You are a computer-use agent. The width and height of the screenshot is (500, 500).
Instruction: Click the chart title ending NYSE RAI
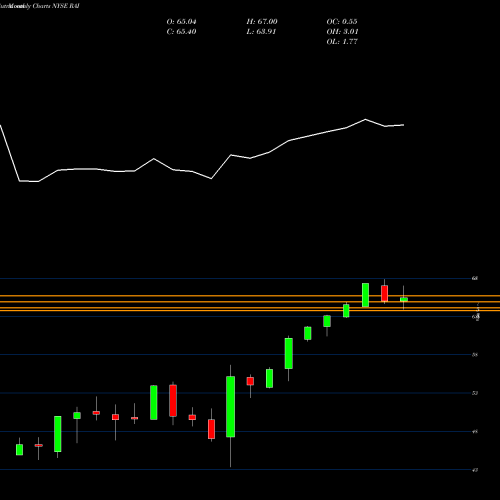40,6
